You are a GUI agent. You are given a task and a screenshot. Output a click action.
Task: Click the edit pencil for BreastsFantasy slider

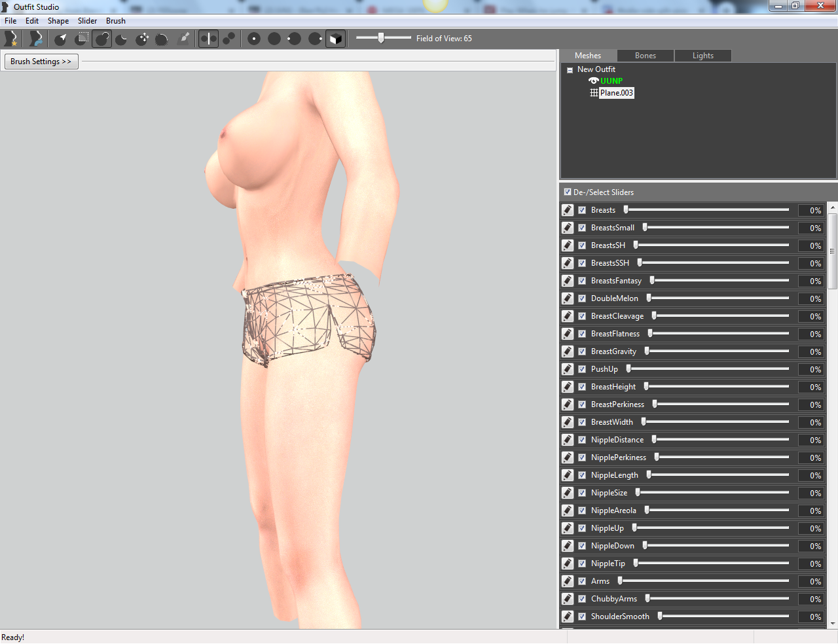click(568, 281)
